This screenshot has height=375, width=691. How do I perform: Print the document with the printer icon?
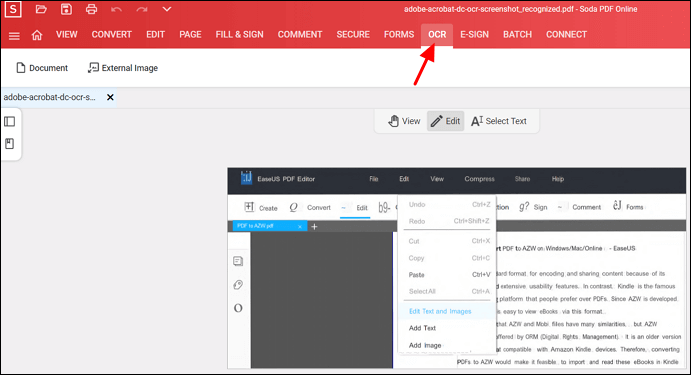tap(91, 9)
